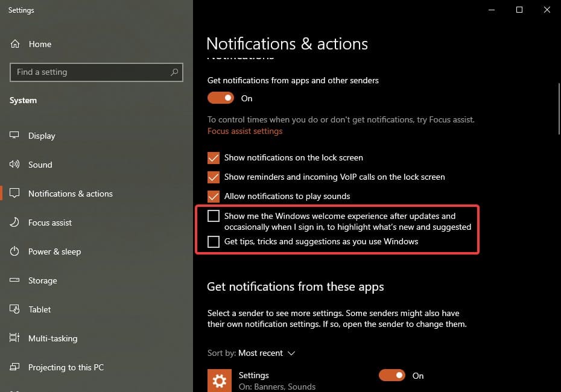This screenshot has height=392, width=561.
Task: Click the Display monitor icon
Action: click(14, 135)
